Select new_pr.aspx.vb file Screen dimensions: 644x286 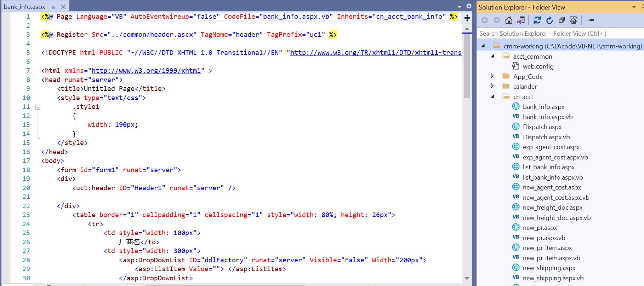[x=544, y=238]
